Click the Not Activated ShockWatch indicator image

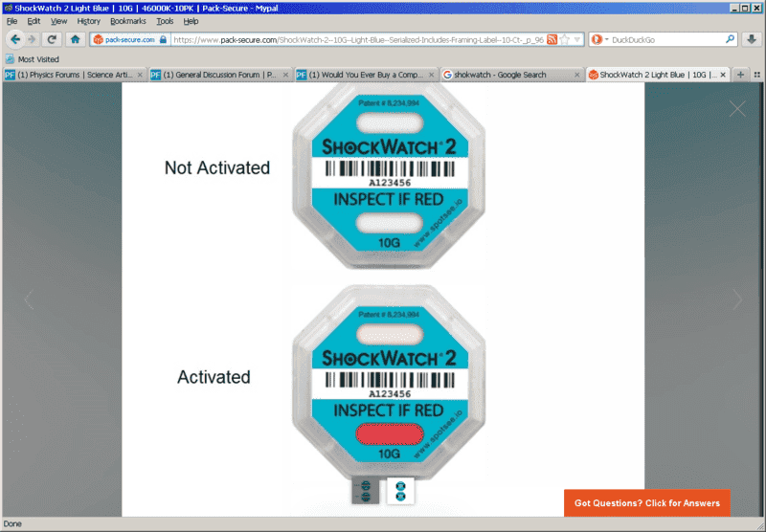(389, 177)
